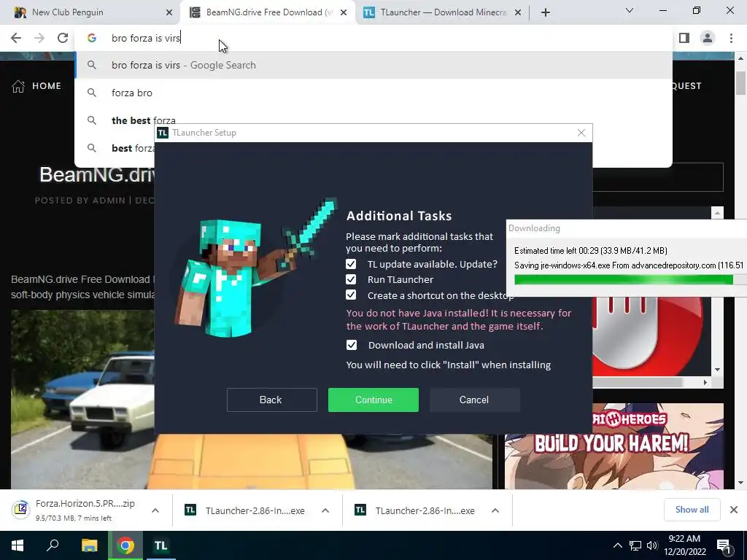Reload the current page
The width and height of the screenshot is (747, 560).
(63, 38)
